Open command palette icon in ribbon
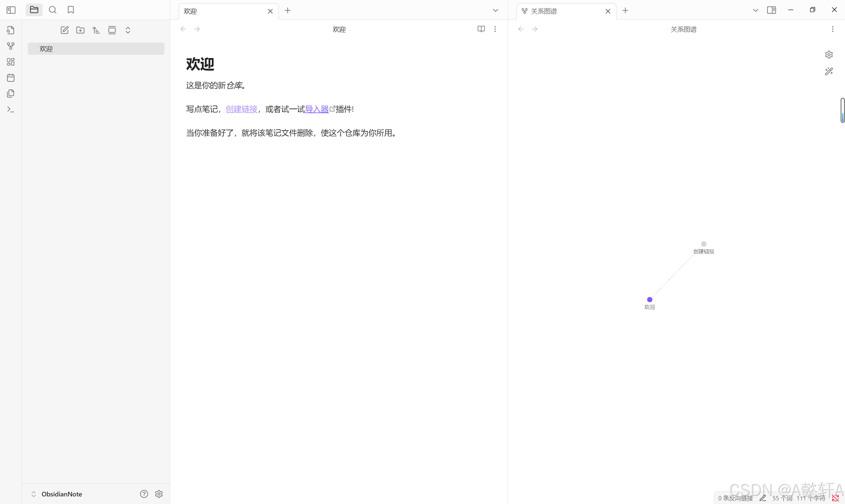 point(11,110)
